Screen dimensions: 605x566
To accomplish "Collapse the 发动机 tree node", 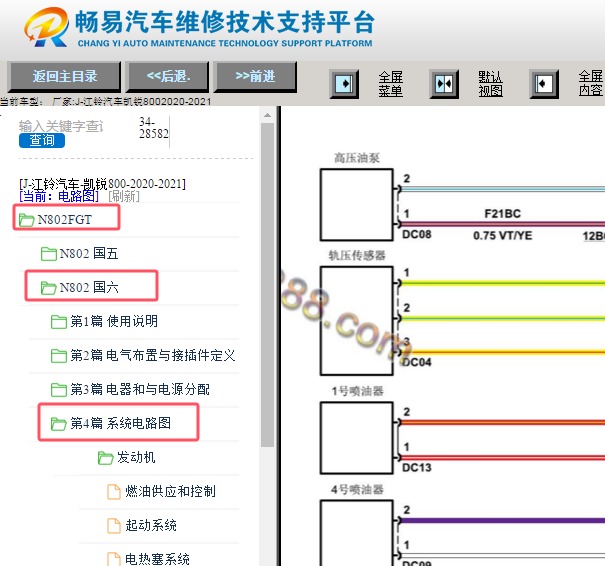I will 136,458.
